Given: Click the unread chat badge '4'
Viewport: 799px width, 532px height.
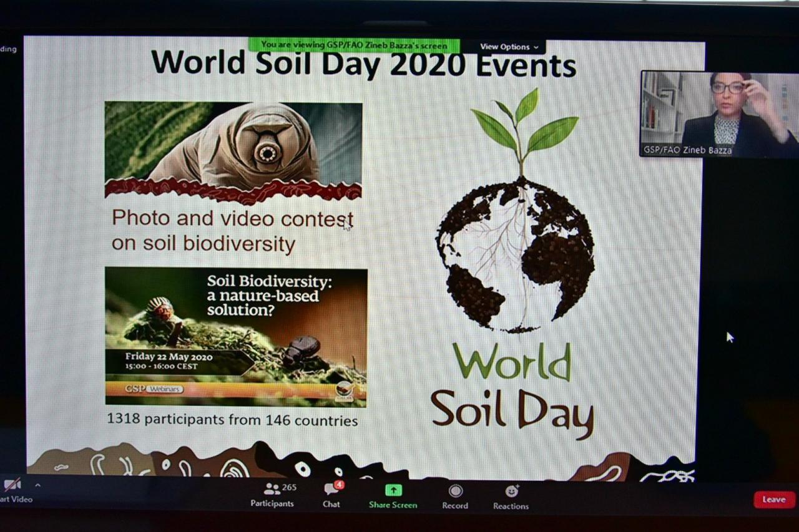Looking at the screenshot, I should tap(339, 485).
